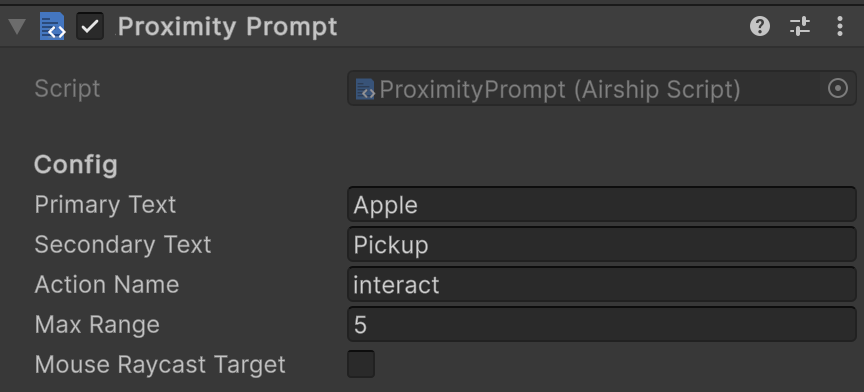Click into the Action Name field with interact

click(602, 284)
